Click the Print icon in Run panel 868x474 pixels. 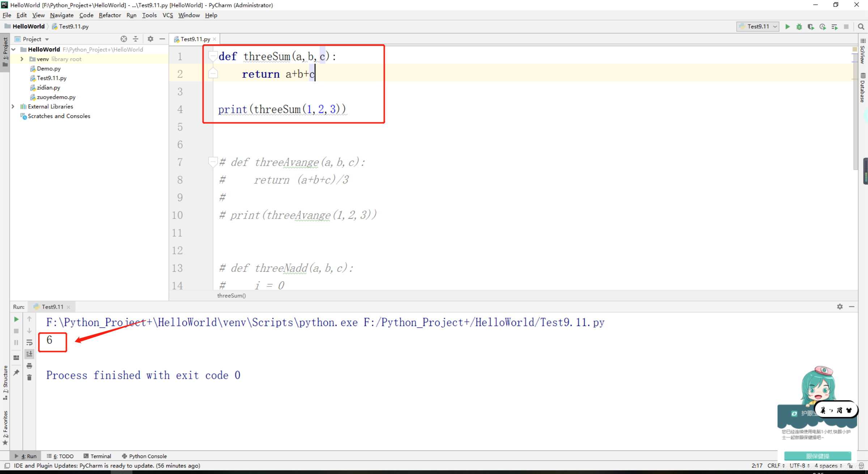pyautogui.click(x=29, y=366)
